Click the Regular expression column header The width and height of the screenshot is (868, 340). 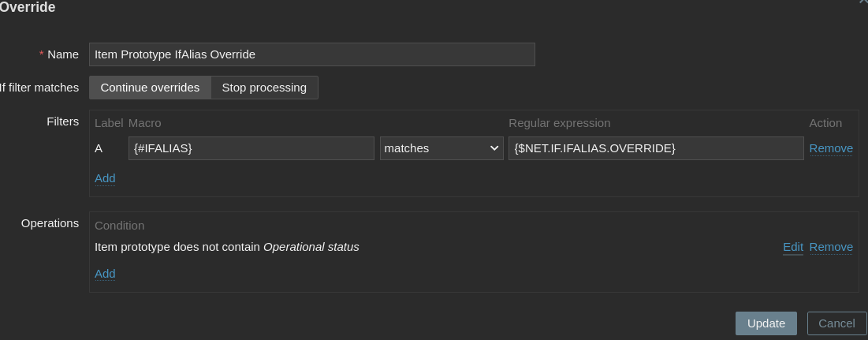pos(559,123)
